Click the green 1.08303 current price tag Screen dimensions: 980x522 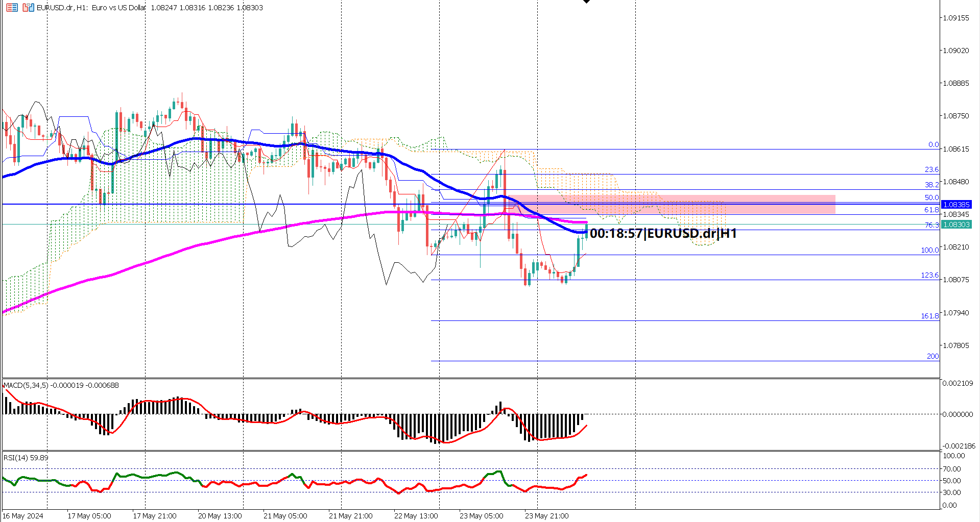(957, 225)
